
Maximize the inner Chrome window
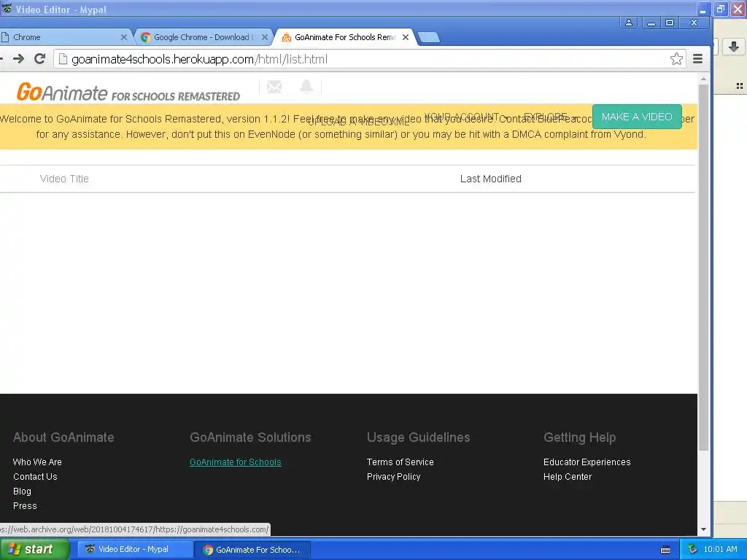click(x=670, y=23)
